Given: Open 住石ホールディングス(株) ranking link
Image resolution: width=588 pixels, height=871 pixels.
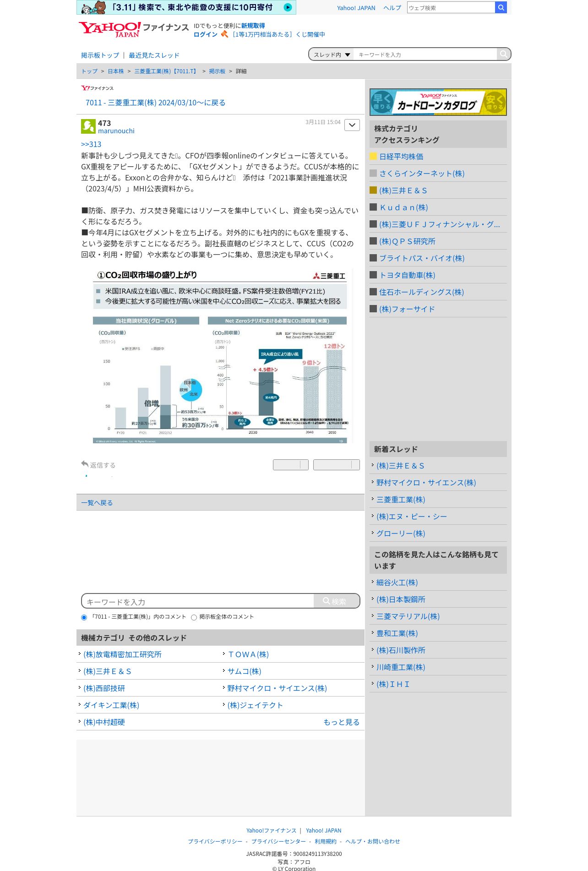Looking at the screenshot, I should pyautogui.click(x=421, y=292).
